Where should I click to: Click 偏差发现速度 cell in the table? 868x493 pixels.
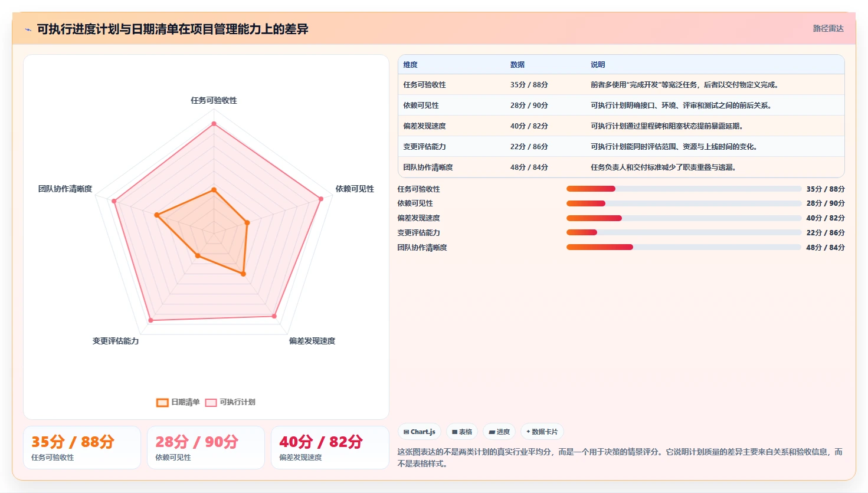click(425, 126)
